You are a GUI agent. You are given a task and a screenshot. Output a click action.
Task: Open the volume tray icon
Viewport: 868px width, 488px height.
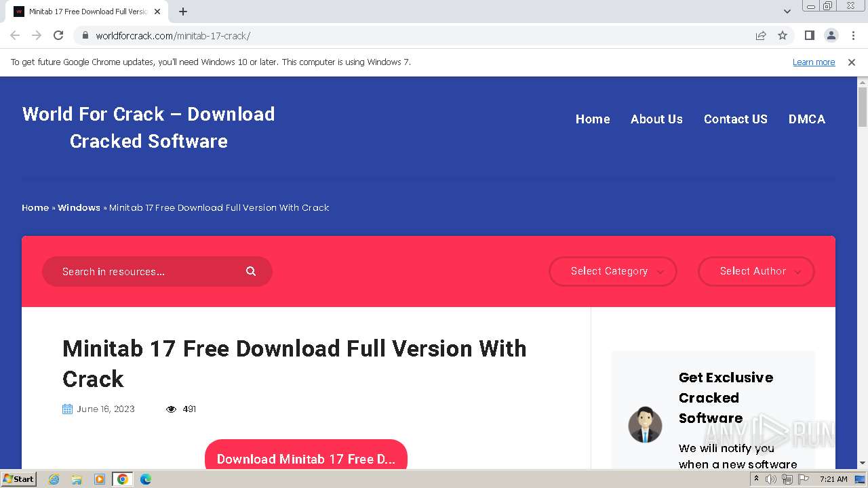pos(771,479)
